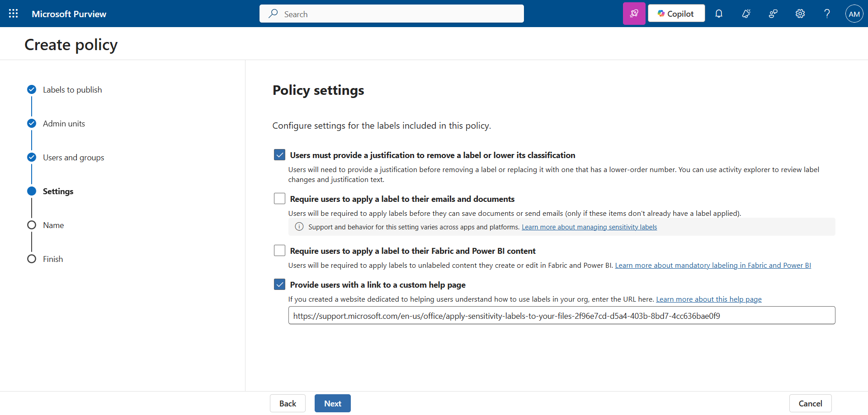Go to the Admin units step
The image size is (868, 415).
pyautogui.click(x=64, y=124)
